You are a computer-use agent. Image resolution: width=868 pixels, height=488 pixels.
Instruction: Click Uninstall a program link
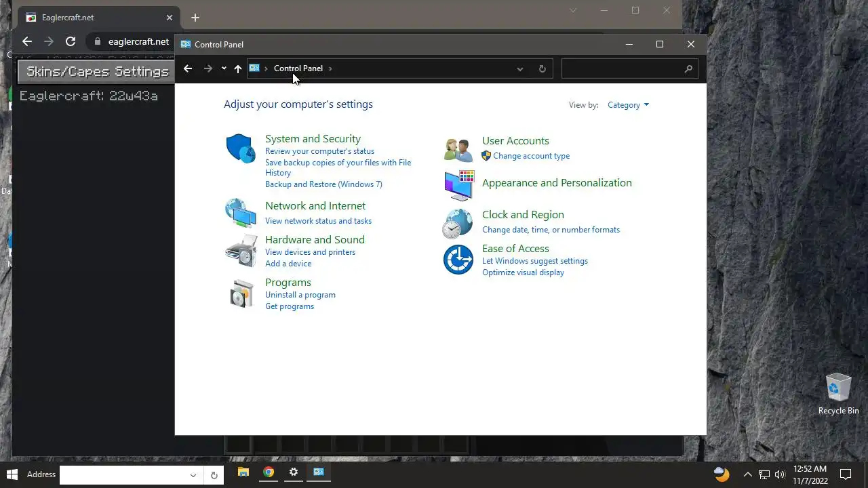point(300,295)
